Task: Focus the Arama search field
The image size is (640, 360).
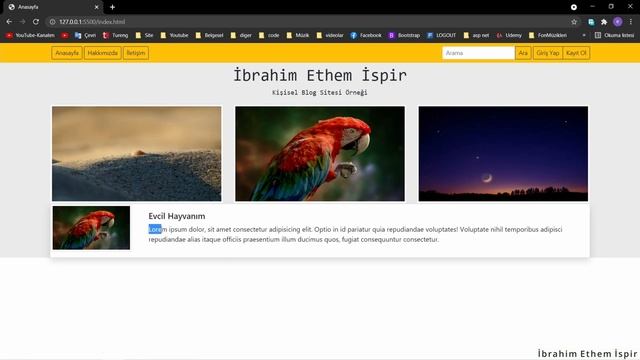Action: click(x=478, y=53)
